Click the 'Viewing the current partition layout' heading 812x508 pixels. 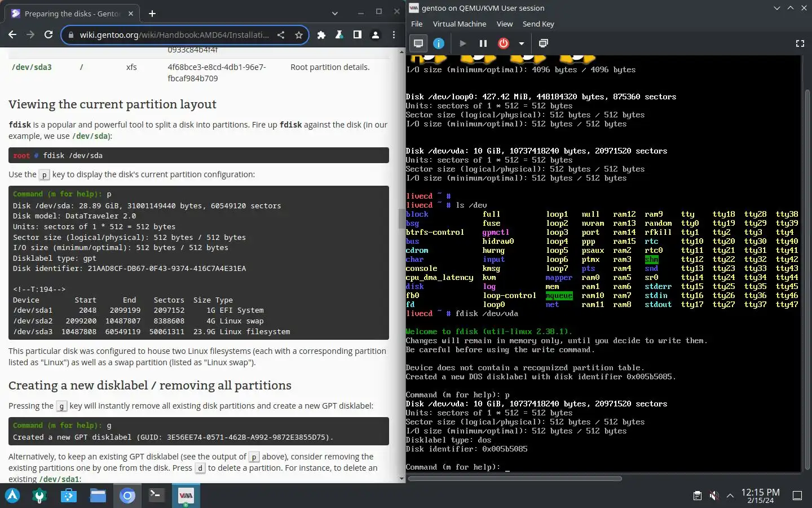(112, 104)
